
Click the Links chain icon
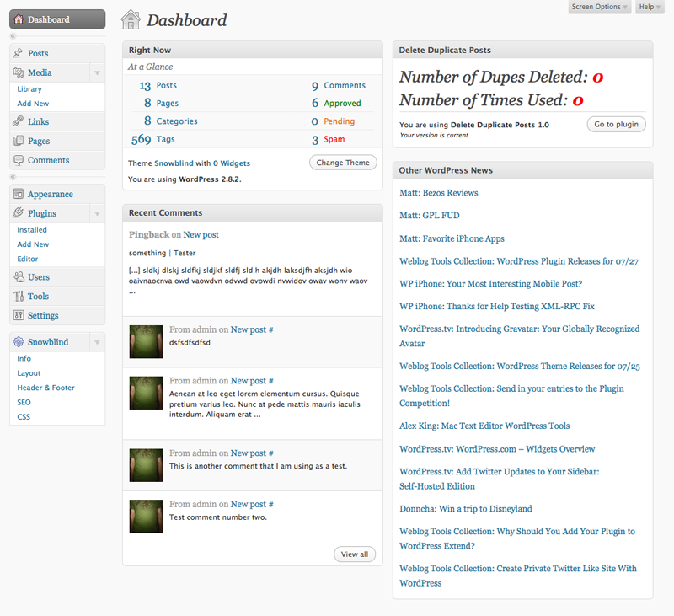18,121
